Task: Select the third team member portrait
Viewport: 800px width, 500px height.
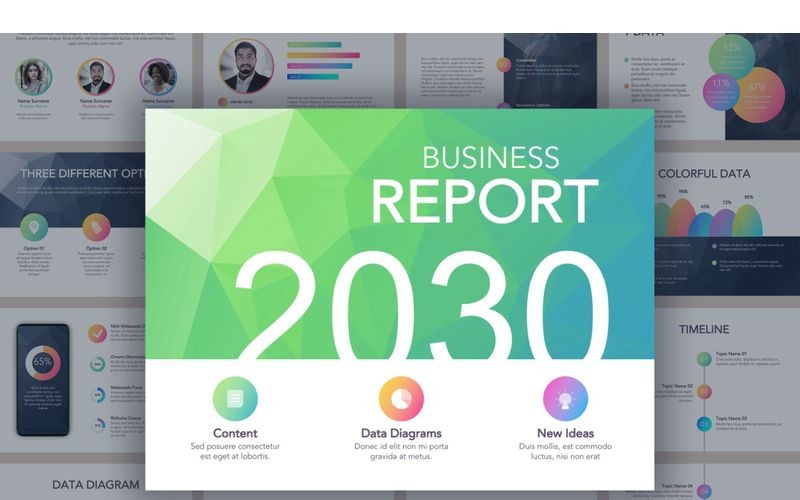Action: click(158, 77)
